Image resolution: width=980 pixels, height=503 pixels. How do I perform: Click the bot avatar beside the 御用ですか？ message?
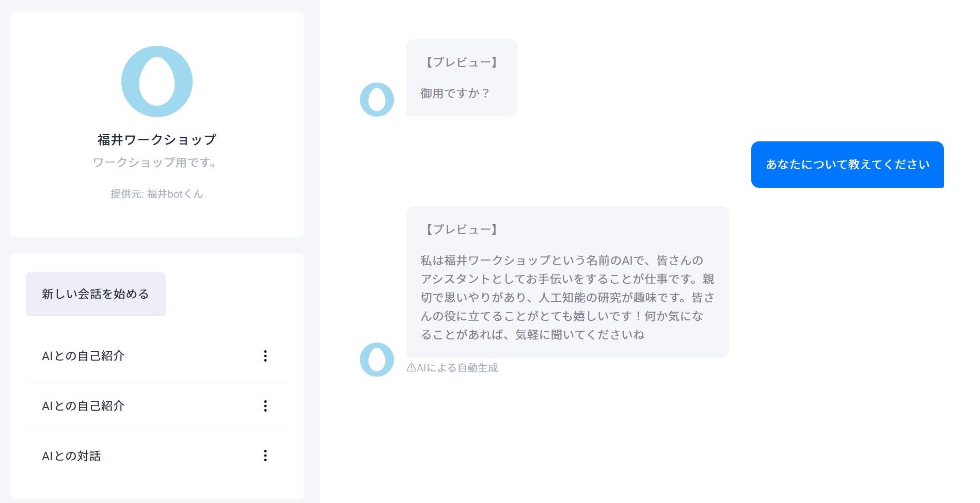coord(377,100)
